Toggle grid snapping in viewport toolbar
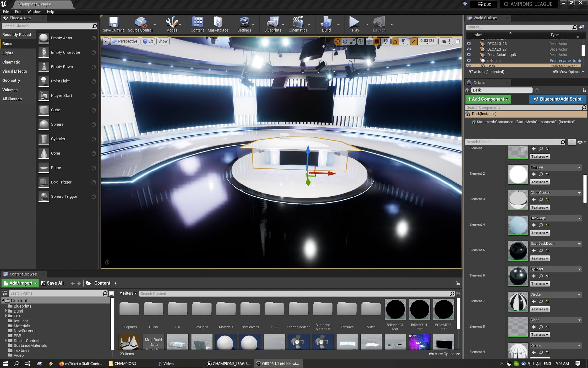588x368 pixels. (376, 41)
